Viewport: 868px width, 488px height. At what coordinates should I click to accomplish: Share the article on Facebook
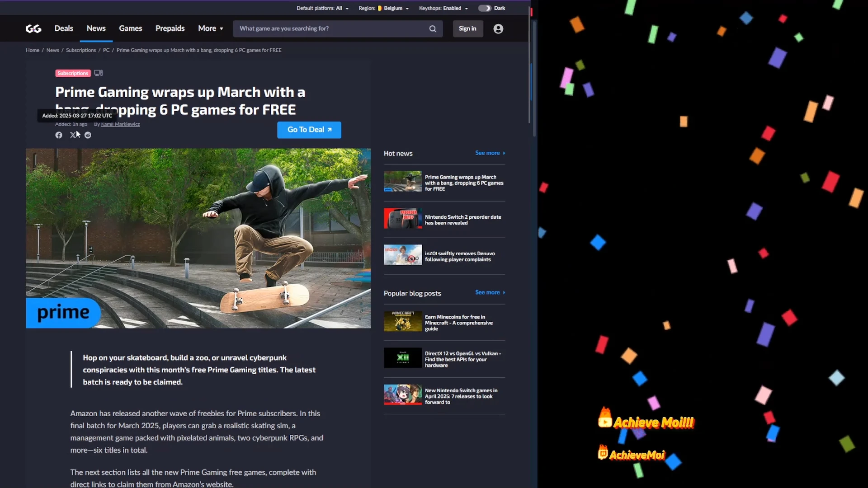pyautogui.click(x=59, y=135)
